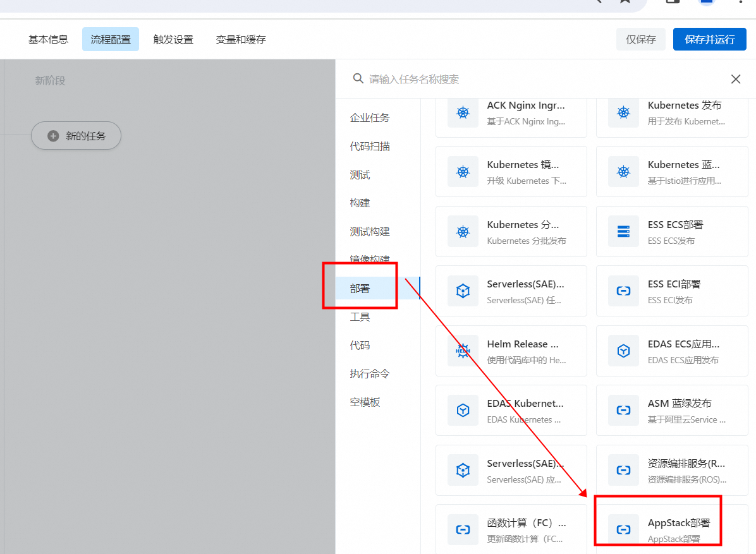Image resolution: width=756 pixels, height=554 pixels.
Task: Choose the ASM 蓝绿发布 task title
Action: tap(680, 403)
